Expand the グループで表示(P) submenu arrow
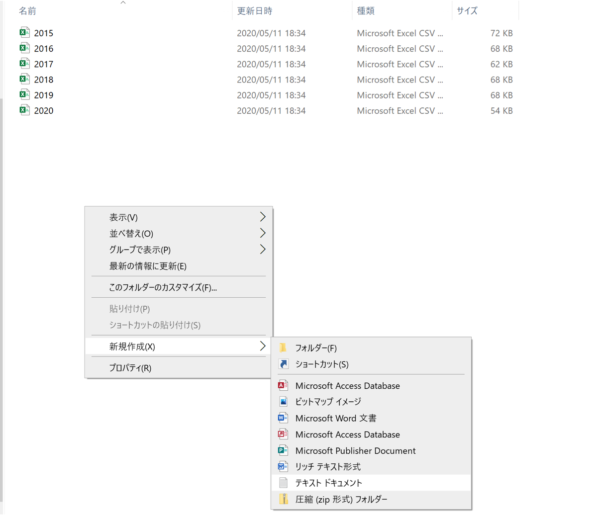596x520 pixels. pyautogui.click(x=263, y=249)
